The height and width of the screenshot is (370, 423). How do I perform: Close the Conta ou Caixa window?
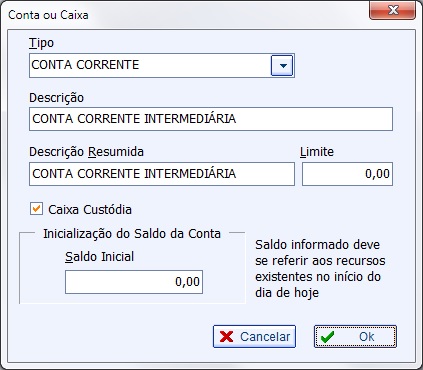click(x=393, y=11)
